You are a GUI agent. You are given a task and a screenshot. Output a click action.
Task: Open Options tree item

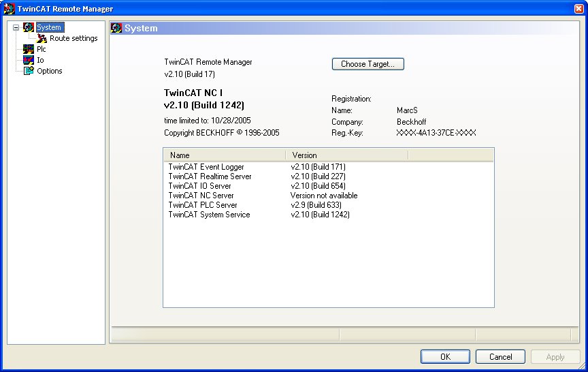pyautogui.click(x=50, y=71)
